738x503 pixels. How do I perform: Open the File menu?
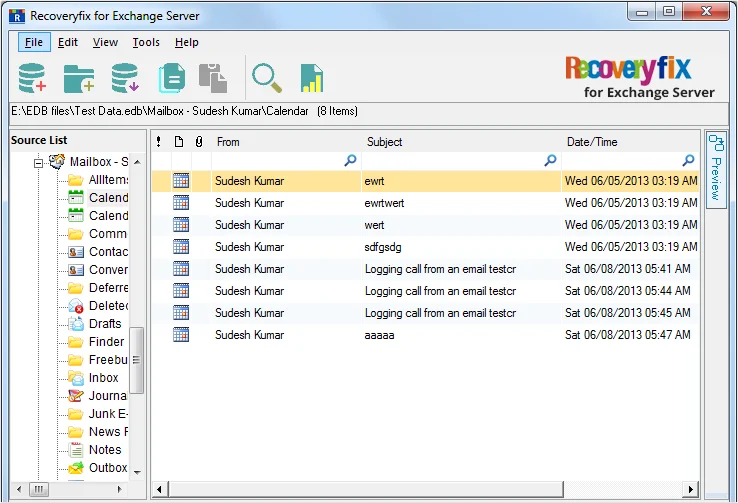tap(34, 42)
